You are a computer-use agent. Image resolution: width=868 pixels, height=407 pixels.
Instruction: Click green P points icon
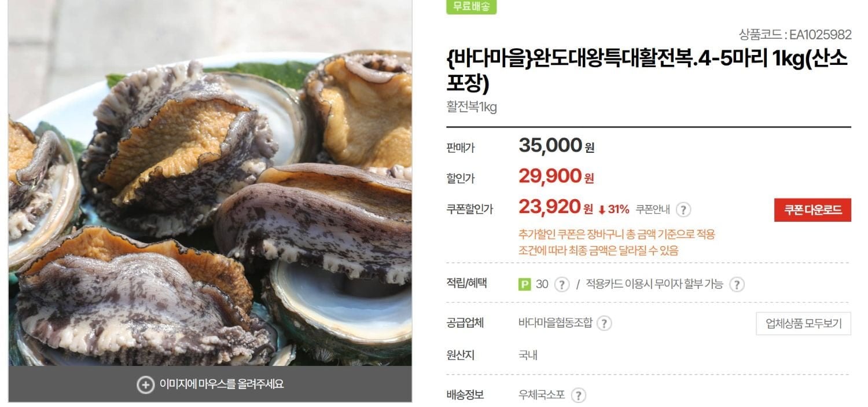click(525, 284)
